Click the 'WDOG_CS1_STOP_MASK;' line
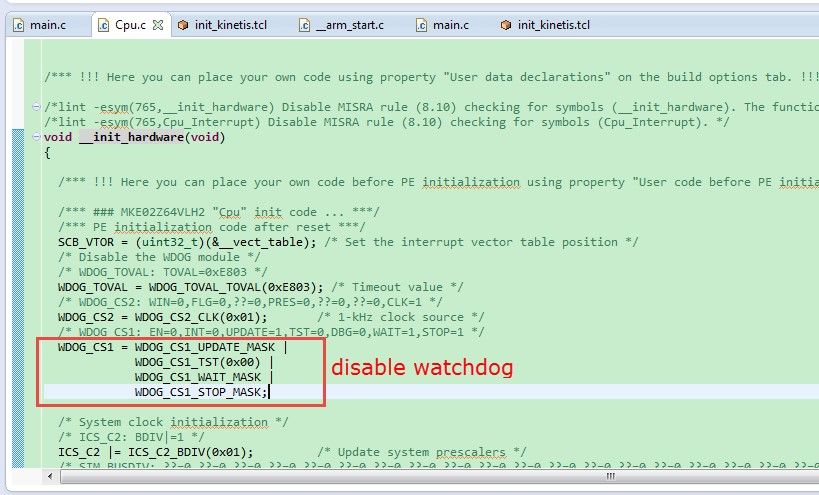 point(201,392)
